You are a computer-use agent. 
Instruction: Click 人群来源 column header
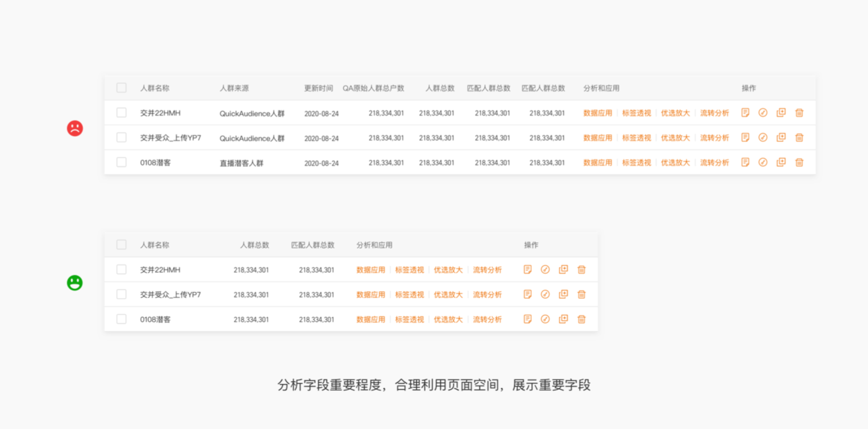[234, 88]
